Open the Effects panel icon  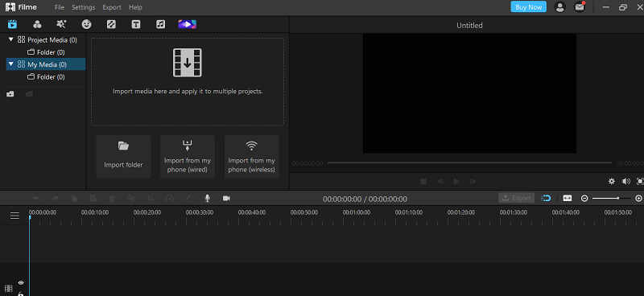coord(37,24)
